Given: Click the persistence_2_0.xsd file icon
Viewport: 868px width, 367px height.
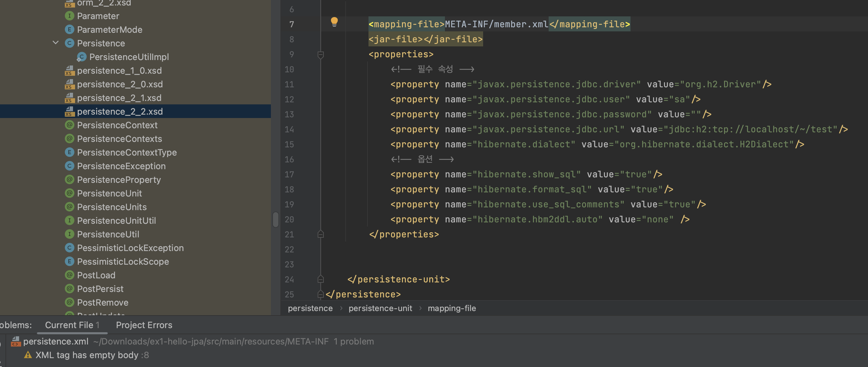Looking at the screenshot, I should point(70,84).
